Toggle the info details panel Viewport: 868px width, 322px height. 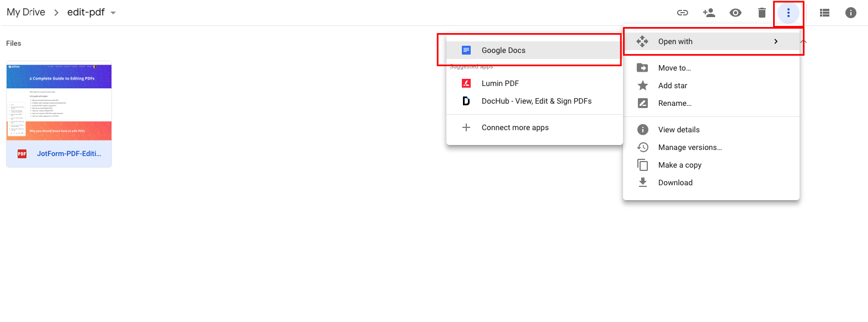click(x=851, y=13)
